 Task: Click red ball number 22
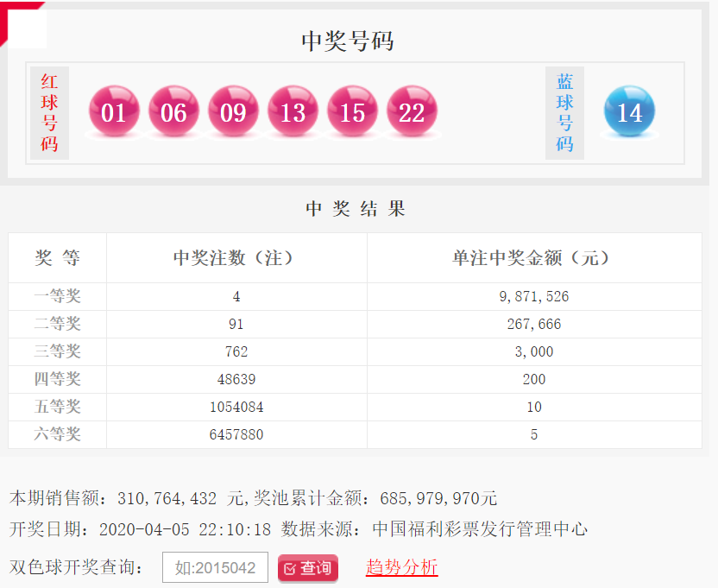click(412, 111)
